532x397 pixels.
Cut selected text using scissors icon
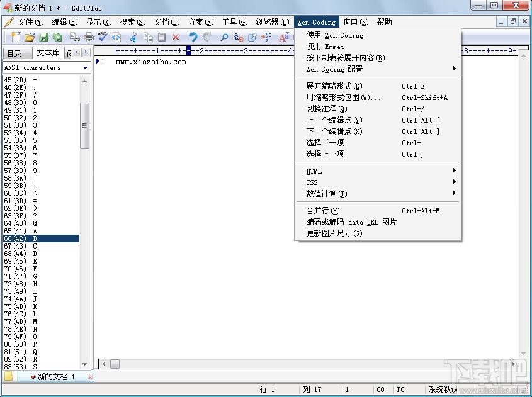pos(132,37)
